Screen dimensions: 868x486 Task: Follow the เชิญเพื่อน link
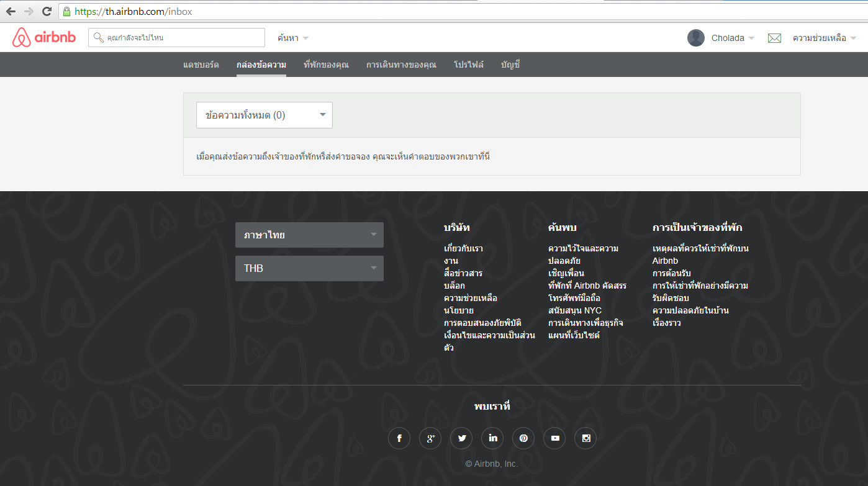tap(566, 274)
